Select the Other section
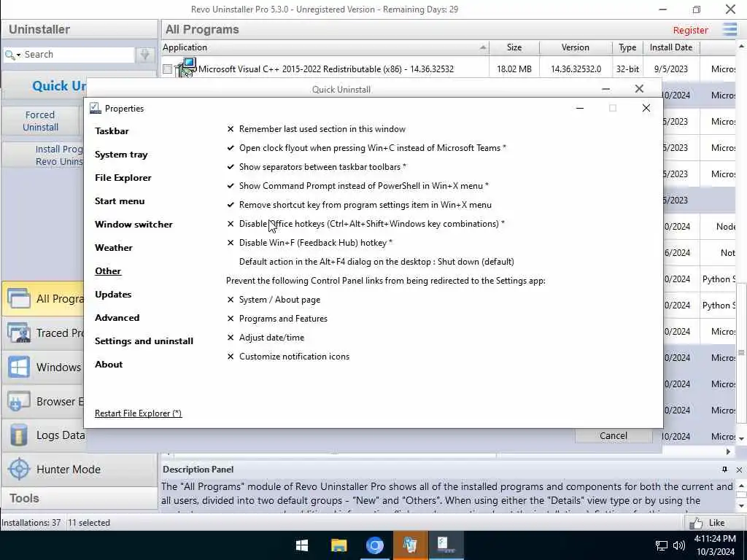747x560 pixels. (x=108, y=271)
